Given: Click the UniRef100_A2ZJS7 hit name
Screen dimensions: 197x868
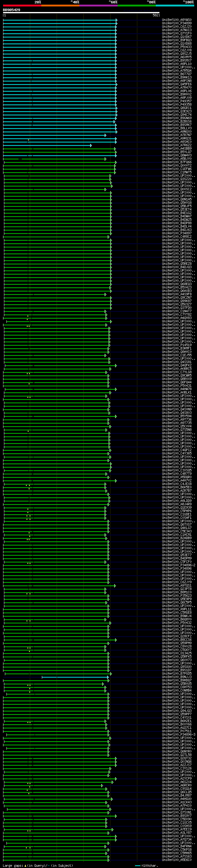Looking at the screenshot, I should pos(177,765).
